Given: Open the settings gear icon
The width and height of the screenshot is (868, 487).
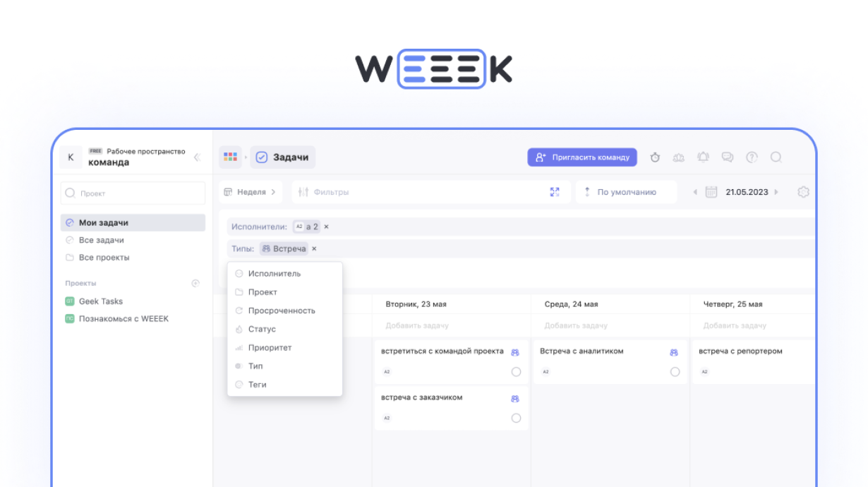Looking at the screenshot, I should pos(803,192).
